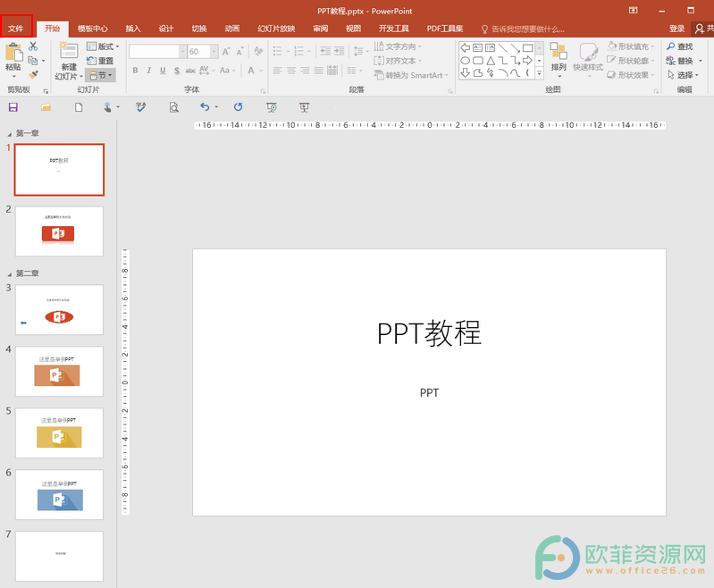Collapse the 第二章 section

(x=10, y=274)
